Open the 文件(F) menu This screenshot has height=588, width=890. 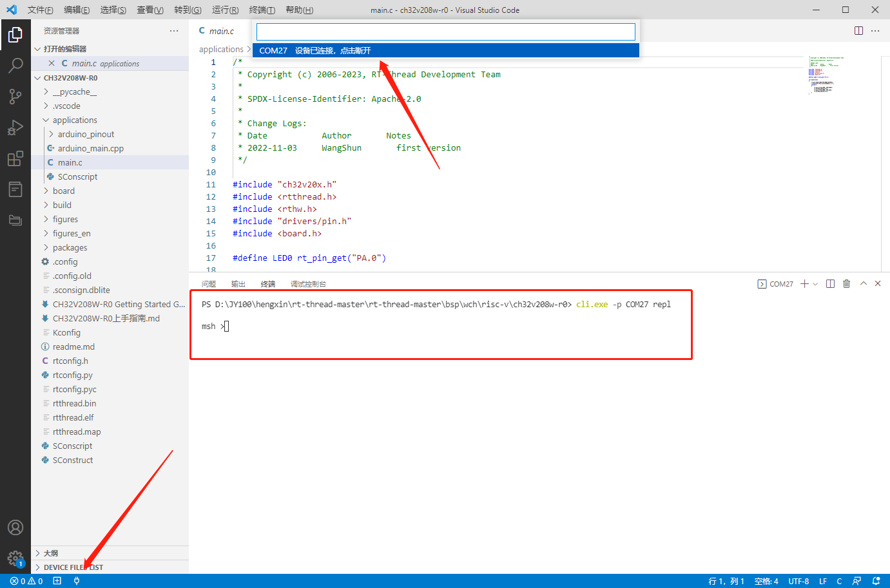pyautogui.click(x=40, y=10)
